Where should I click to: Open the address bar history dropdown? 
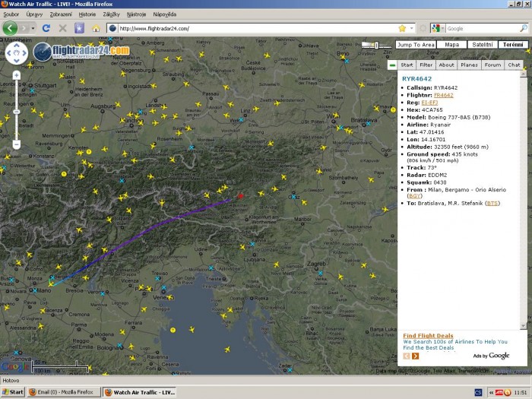click(412, 29)
